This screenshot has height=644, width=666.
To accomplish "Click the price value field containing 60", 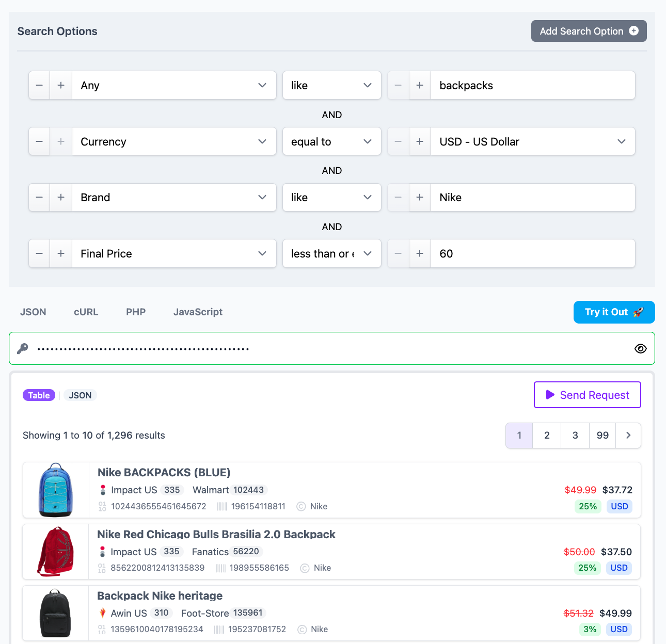I will click(x=533, y=253).
